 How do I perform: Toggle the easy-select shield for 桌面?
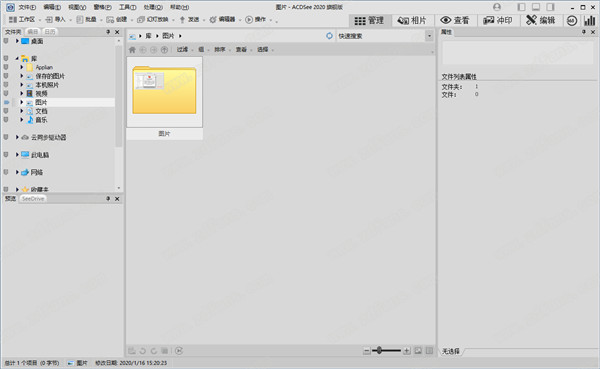[6, 41]
